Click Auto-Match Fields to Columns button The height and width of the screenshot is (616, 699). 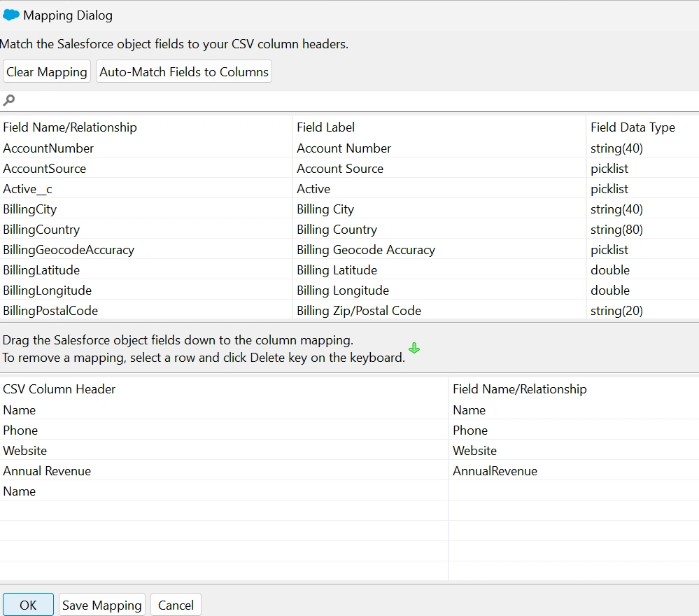183,72
